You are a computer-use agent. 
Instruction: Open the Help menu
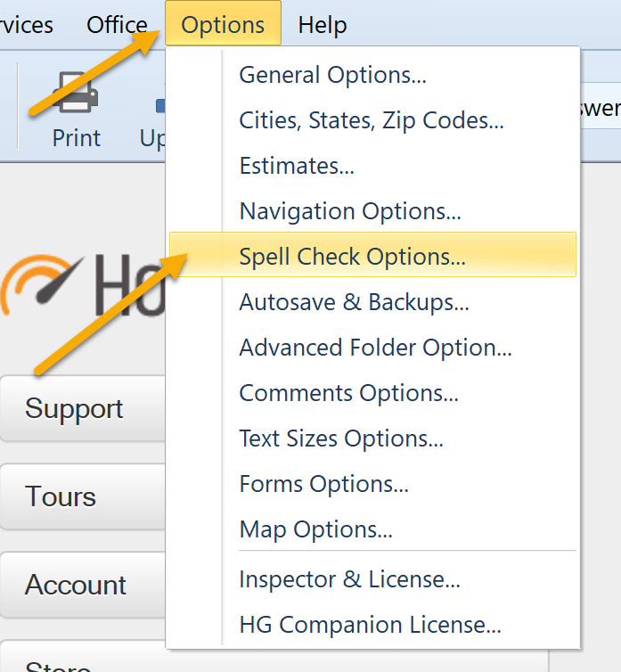coord(323,25)
